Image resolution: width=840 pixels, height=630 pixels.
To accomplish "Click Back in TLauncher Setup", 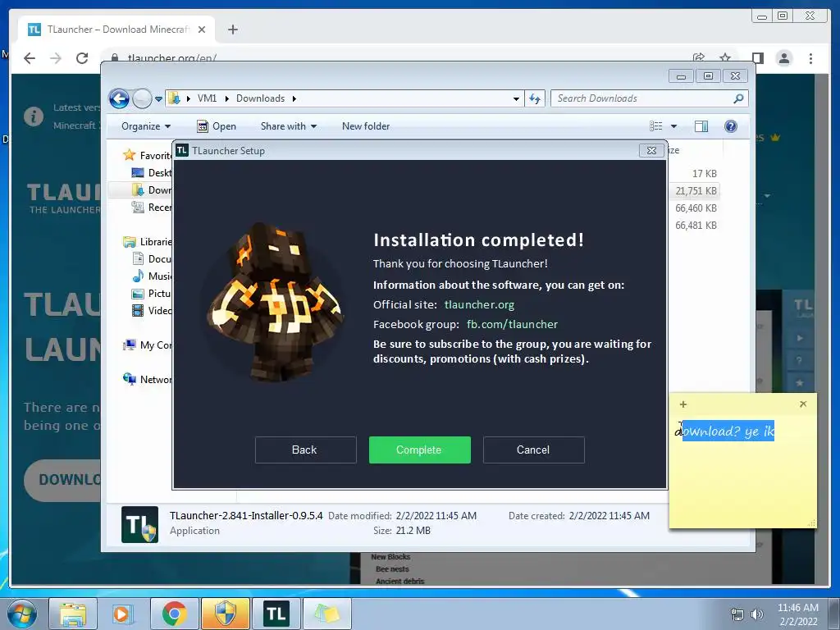I will coord(305,450).
